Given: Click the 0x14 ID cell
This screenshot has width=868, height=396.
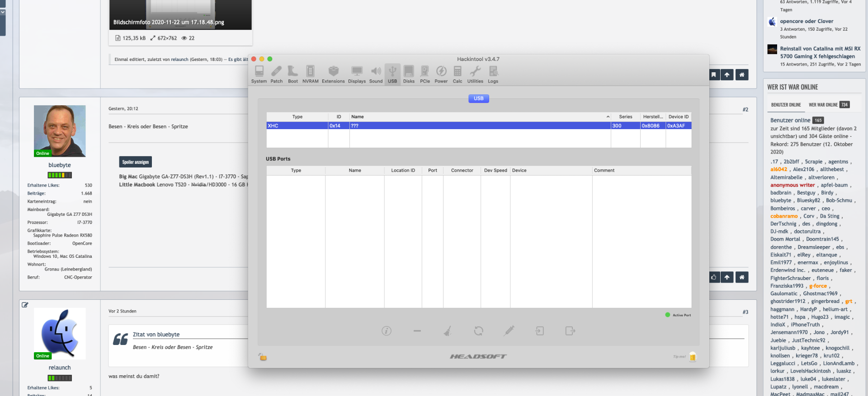Looking at the screenshot, I should [x=339, y=126].
